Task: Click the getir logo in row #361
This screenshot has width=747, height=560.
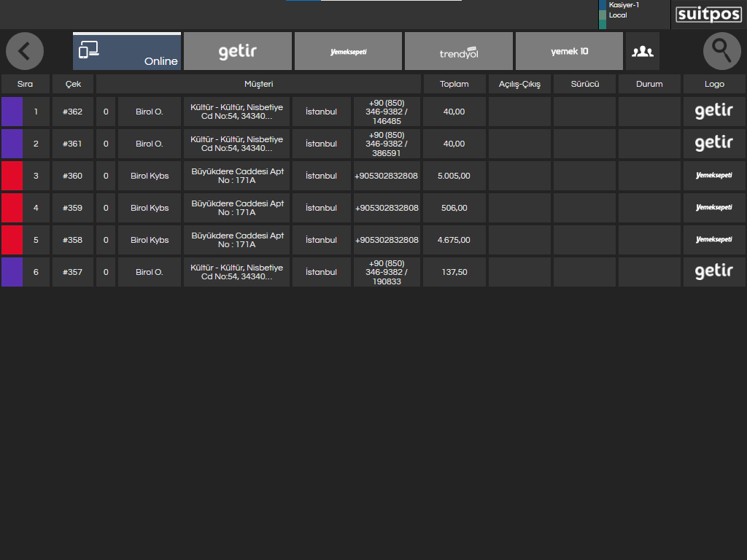Action: coord(713,144)
